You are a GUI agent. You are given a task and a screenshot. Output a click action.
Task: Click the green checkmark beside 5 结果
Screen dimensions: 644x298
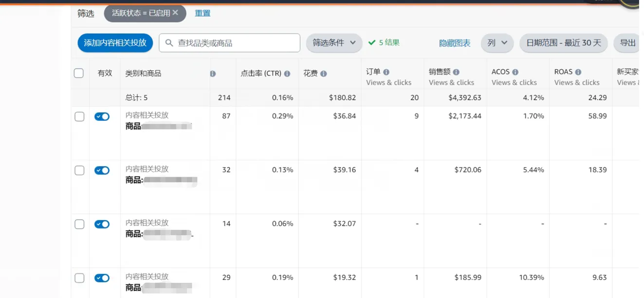pyautogui.click(x=371, y=42)
